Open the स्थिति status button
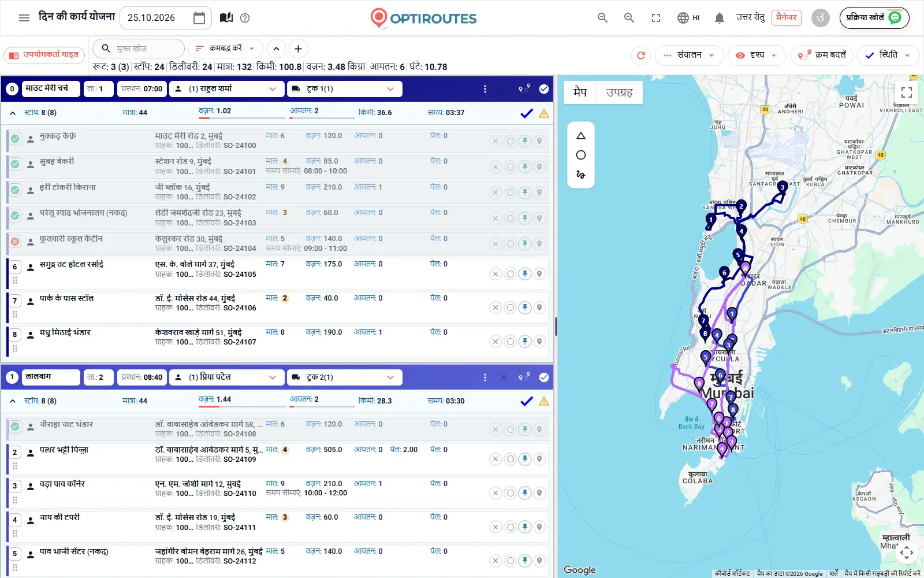This screenshot has width=924, height=578. pyautogui.click(x=888, y=55)
